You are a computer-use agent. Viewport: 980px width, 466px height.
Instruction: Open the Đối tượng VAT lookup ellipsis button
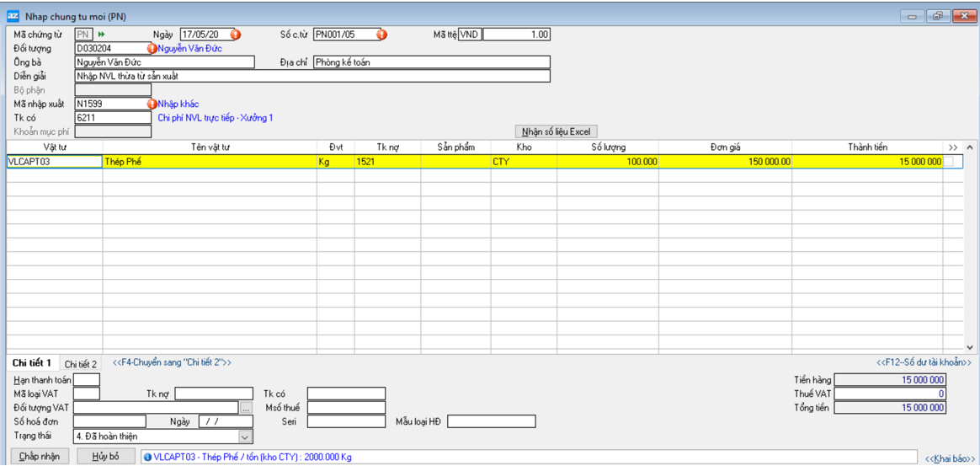tap(246, 408)
